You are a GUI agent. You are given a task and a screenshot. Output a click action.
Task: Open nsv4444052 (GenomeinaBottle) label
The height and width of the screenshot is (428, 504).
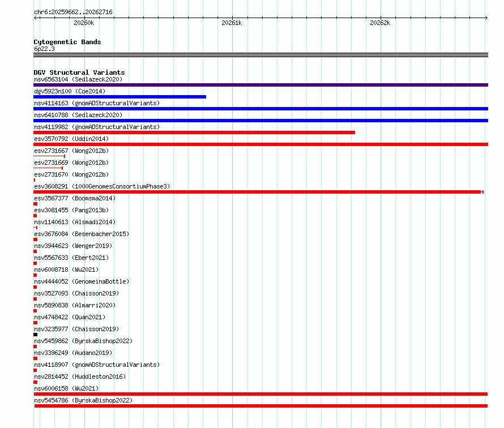tap(82, 281)
